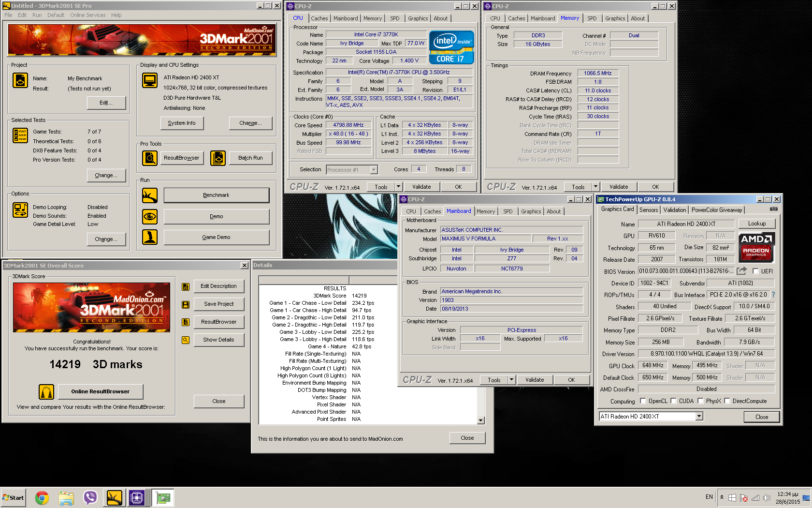Click the ResultBrowser icon in score window

[186, 322]
